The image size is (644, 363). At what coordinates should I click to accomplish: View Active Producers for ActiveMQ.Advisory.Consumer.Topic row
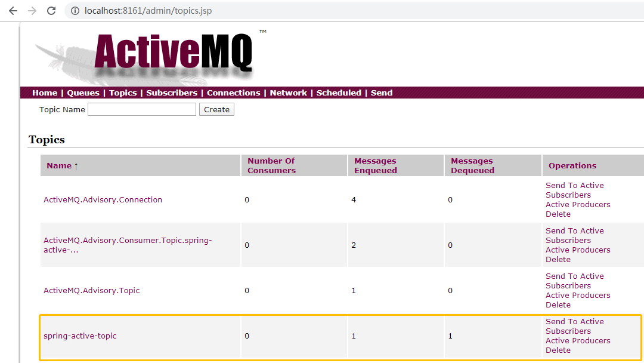pyautogui.click(x=578, y=250)
